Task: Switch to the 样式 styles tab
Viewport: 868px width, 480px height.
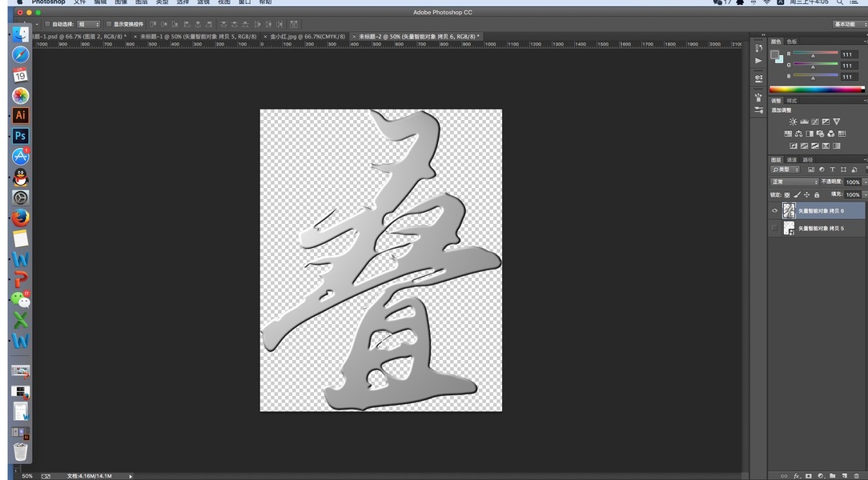Action: pyautogui.click(x=792, y=101)
